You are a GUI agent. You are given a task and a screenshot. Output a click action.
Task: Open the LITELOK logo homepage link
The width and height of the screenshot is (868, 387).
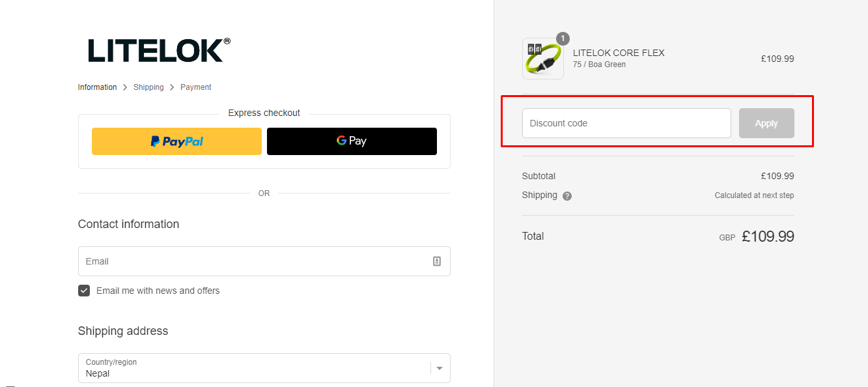coord(159,50)
